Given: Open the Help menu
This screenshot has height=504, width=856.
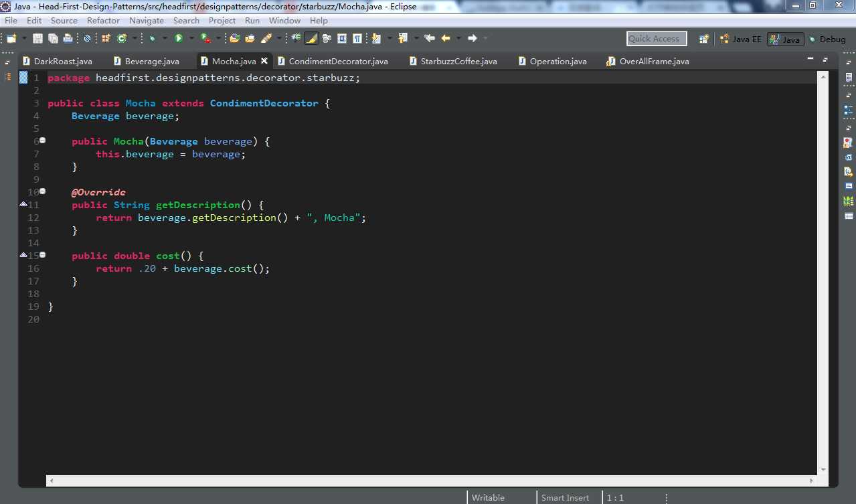Looking at the screenshot, I should (x=319, y=21).
